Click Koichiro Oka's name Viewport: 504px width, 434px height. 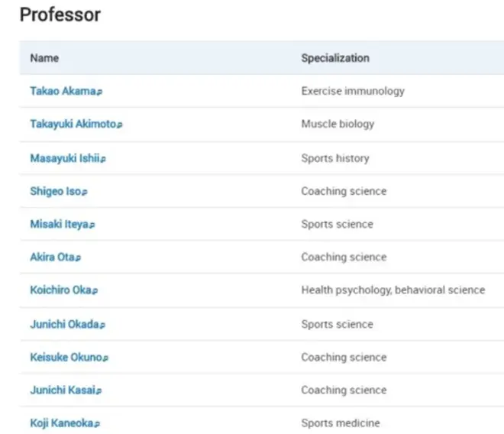pos(60,290)
